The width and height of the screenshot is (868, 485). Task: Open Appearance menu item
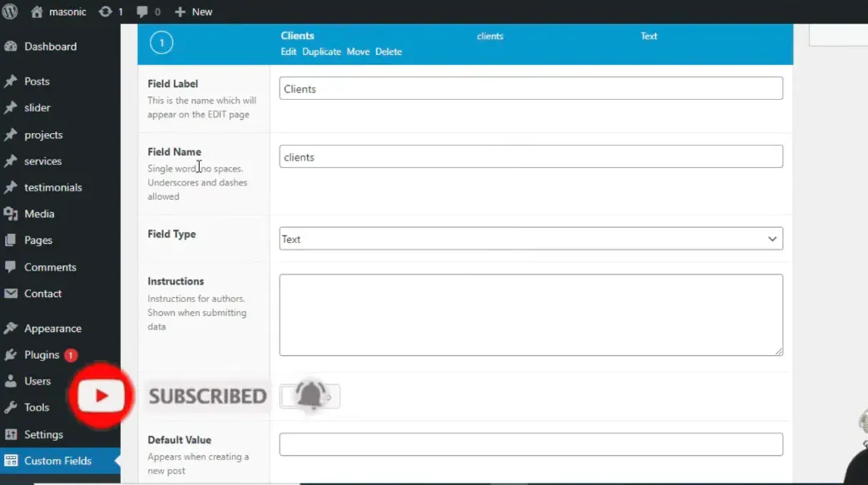(52, 329)
